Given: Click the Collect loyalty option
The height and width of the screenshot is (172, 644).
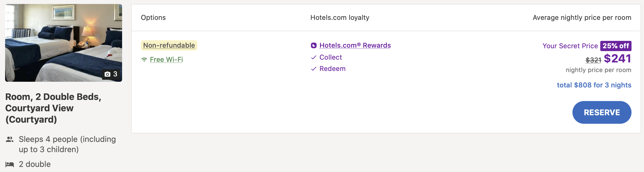Looking at the screenshot, I should click(x=331, y=57).
